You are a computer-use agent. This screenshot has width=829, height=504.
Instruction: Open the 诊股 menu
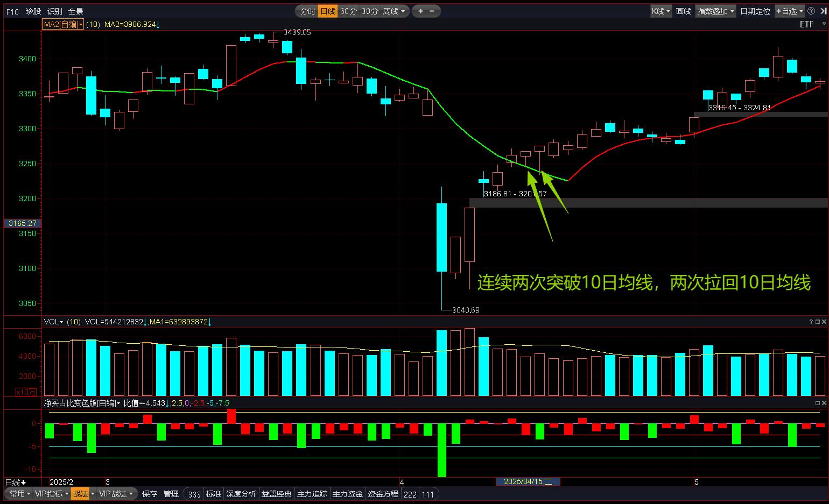coord(33,11)
